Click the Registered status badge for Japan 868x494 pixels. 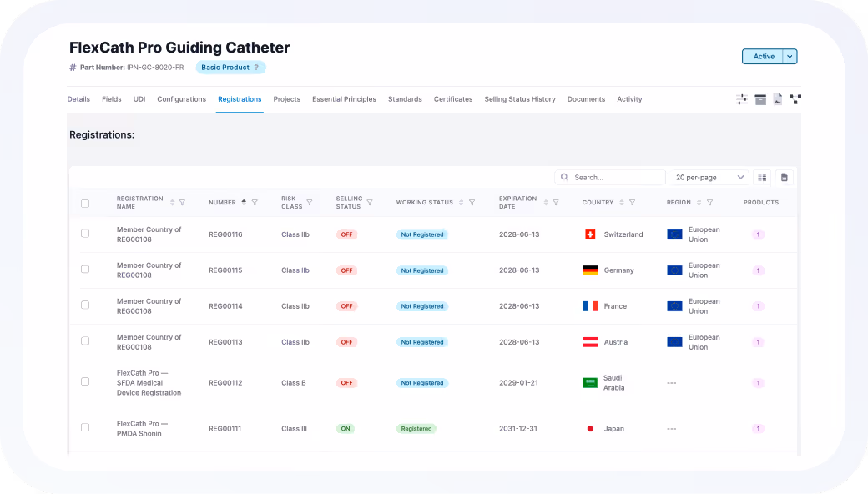pyautogui.click(x=416, y=429)
